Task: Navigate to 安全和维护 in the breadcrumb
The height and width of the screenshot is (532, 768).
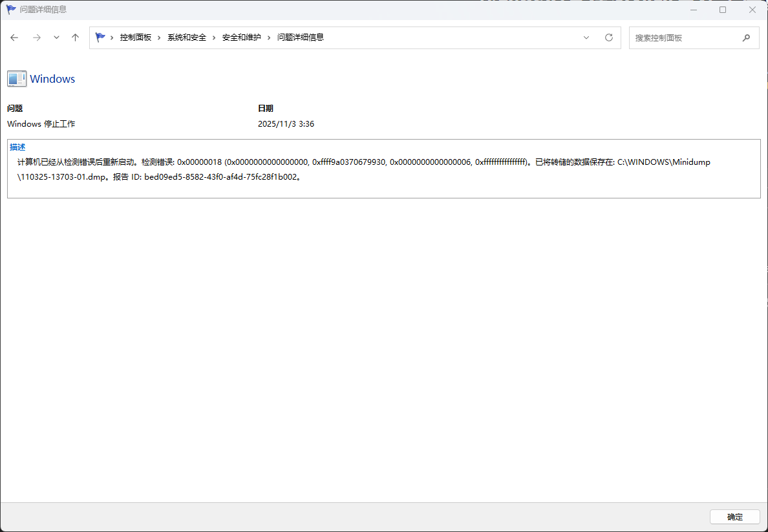Action: (242, 37)
